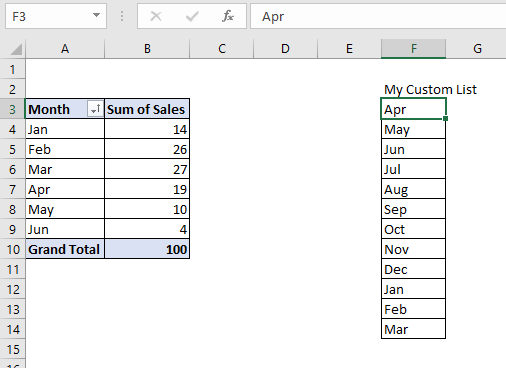This screenshot has width=506, height=368.
Task: Click the 'Grand Total' label cell
Action: [65, 249]
